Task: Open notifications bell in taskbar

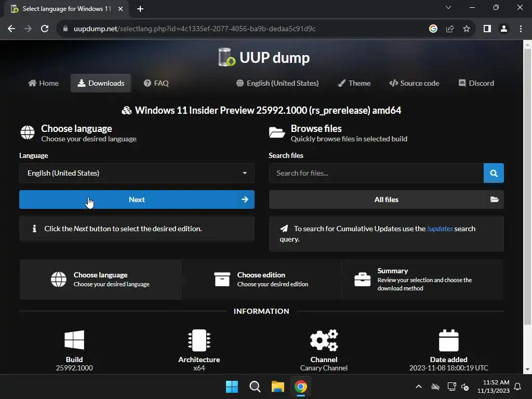Action: [x=518, y=387]
